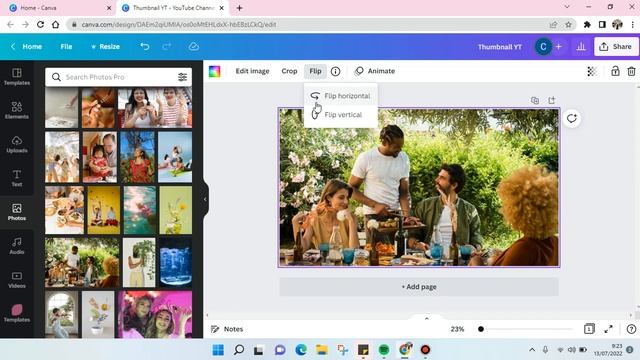640x360 pixels.
Task: Click the redo arrow
Action: click(167, 47)
